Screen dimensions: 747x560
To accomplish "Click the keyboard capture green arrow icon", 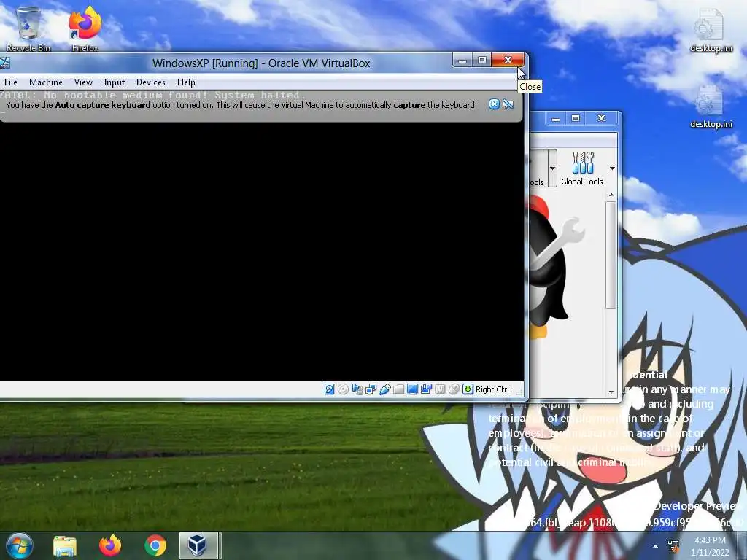I will tap(468, 389).
